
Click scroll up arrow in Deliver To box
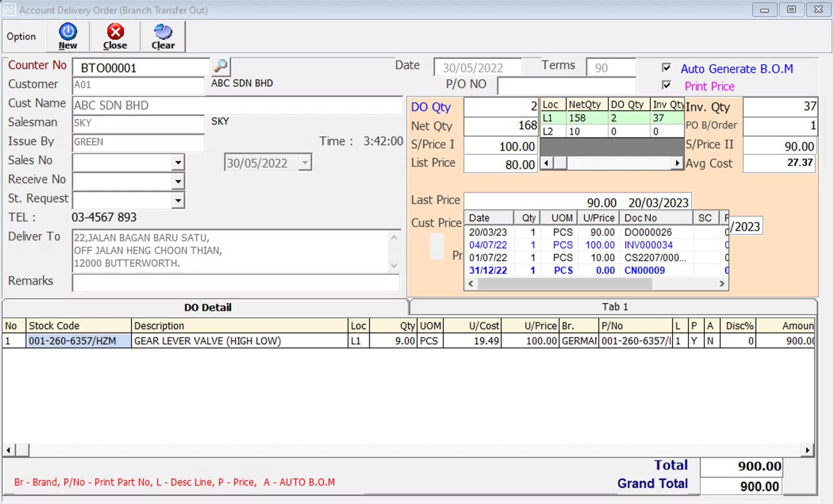[394, 237]
